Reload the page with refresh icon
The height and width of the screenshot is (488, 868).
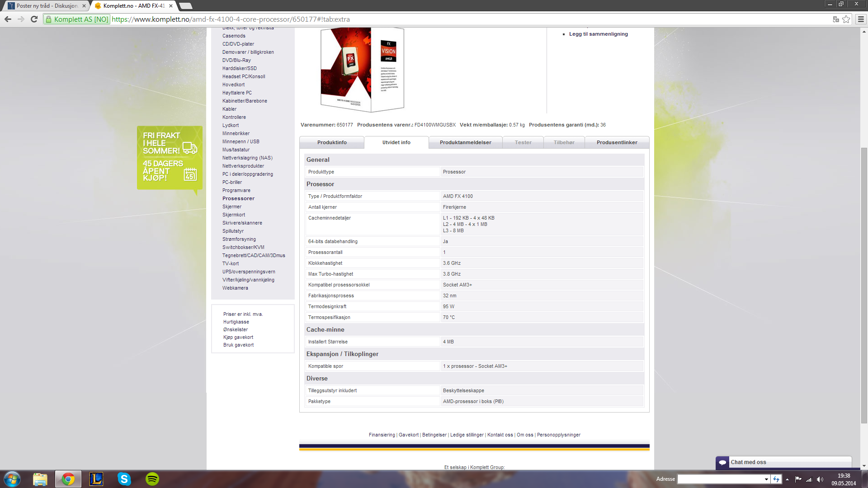tap(34, 19)
